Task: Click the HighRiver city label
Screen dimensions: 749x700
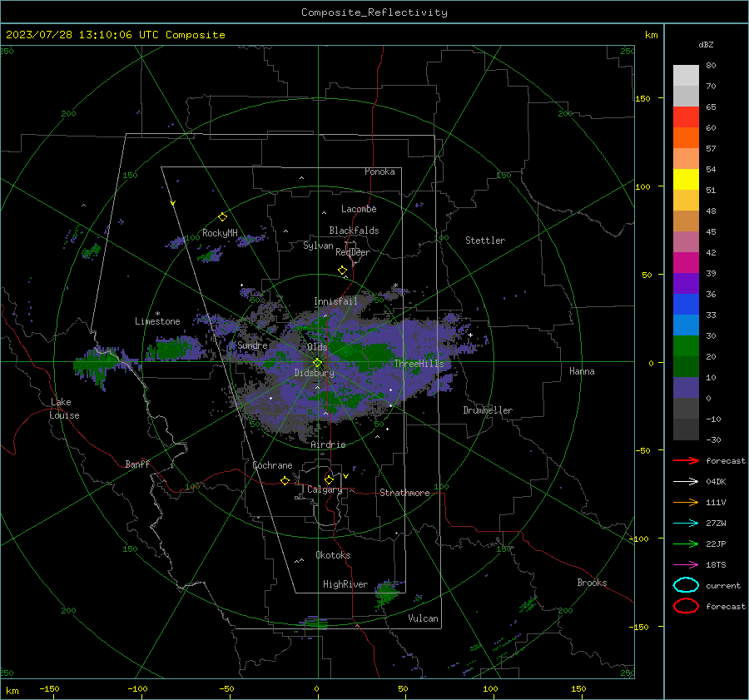Action: click(x=345, y=584)
